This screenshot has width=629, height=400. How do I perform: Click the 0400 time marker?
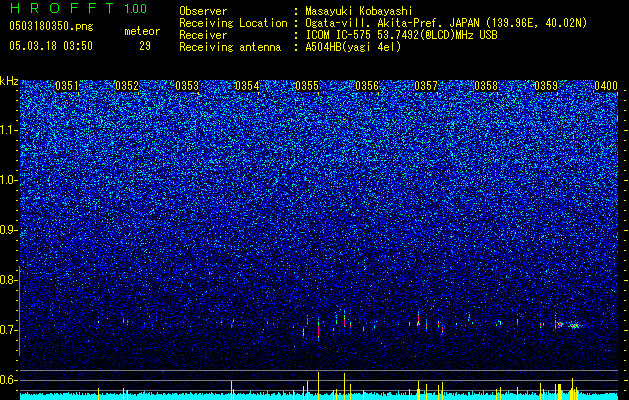(606, 86)
